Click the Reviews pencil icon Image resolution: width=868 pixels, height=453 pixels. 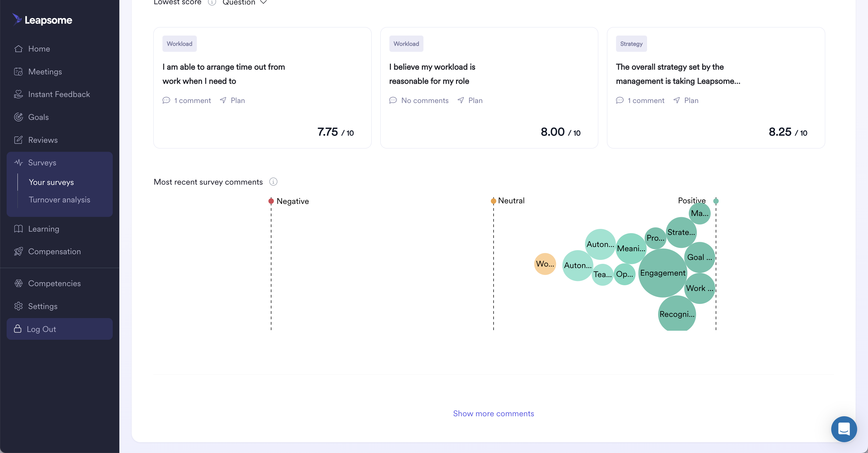(18, 140)
